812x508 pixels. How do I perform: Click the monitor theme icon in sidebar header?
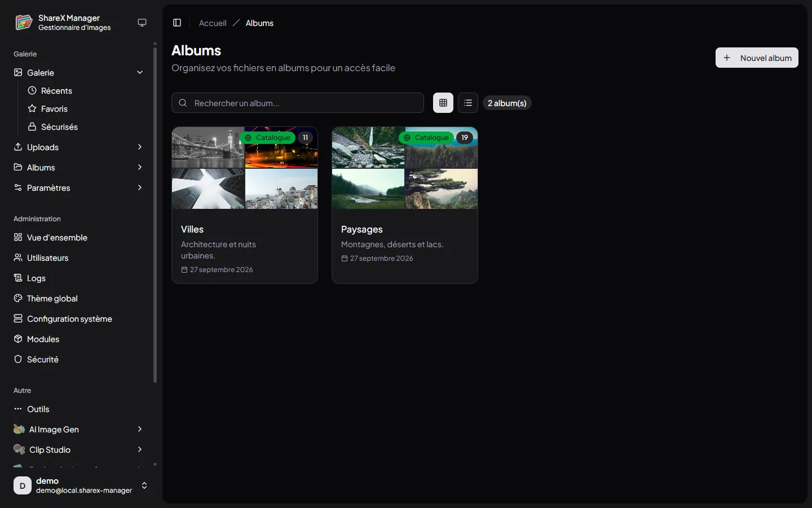(142, 23)
